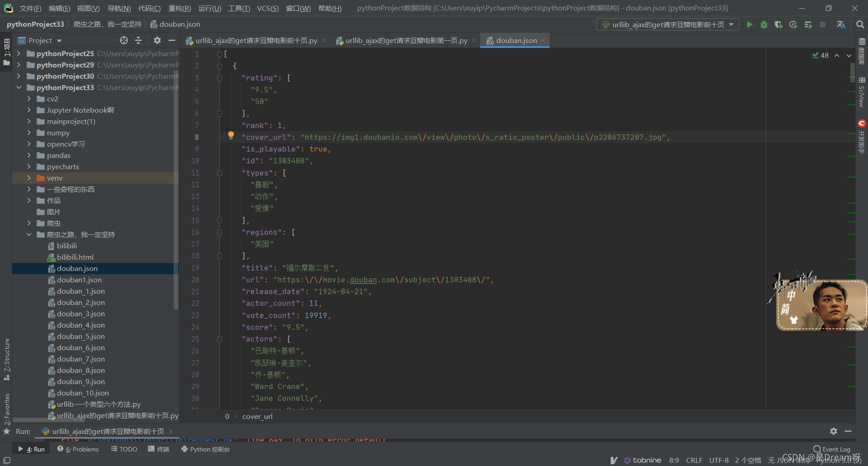Expand pythonProject29 in project tree
The height and width of the screenshot is (466, 868).
pos(19,65)
